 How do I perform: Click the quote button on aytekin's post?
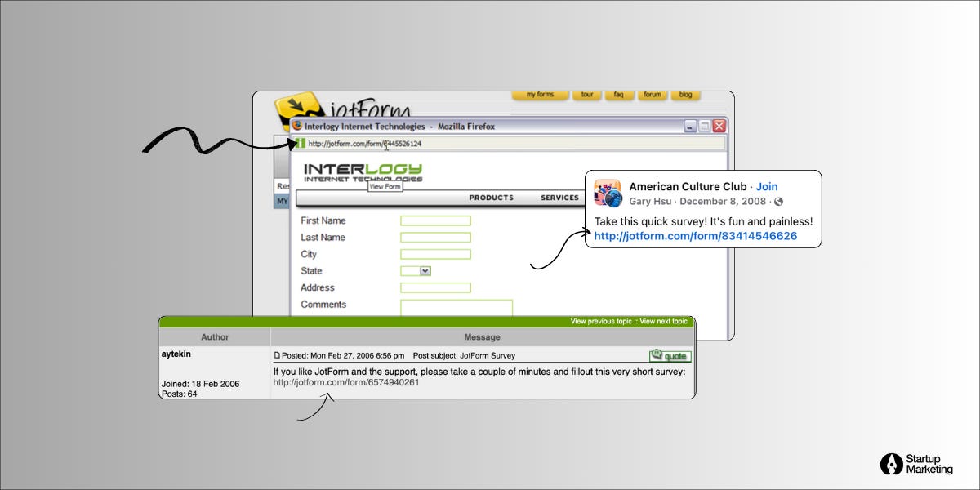coord(670,356)
